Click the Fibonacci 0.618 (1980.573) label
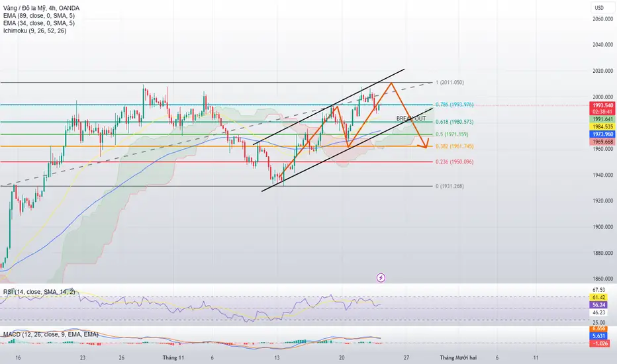 (x=455, y=122)
